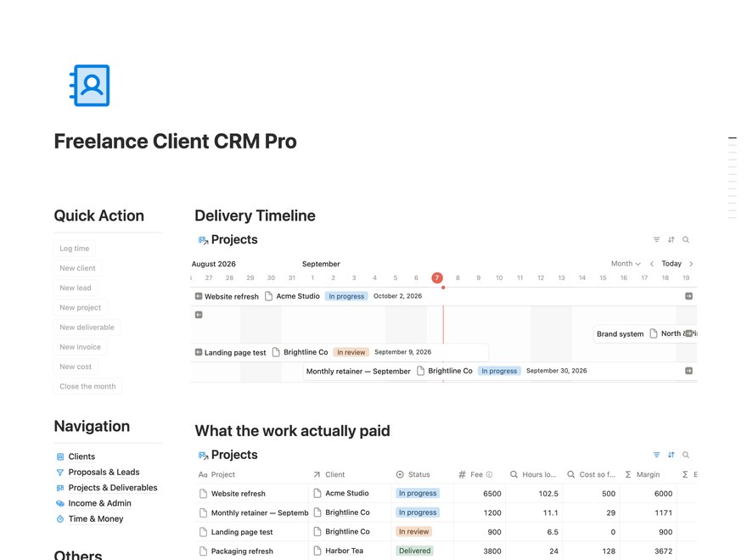The width and height of the screenshot is (747, 560).
Task: Open the Cost so far column header
Action: pyautogui.click(x=591, y=475)
